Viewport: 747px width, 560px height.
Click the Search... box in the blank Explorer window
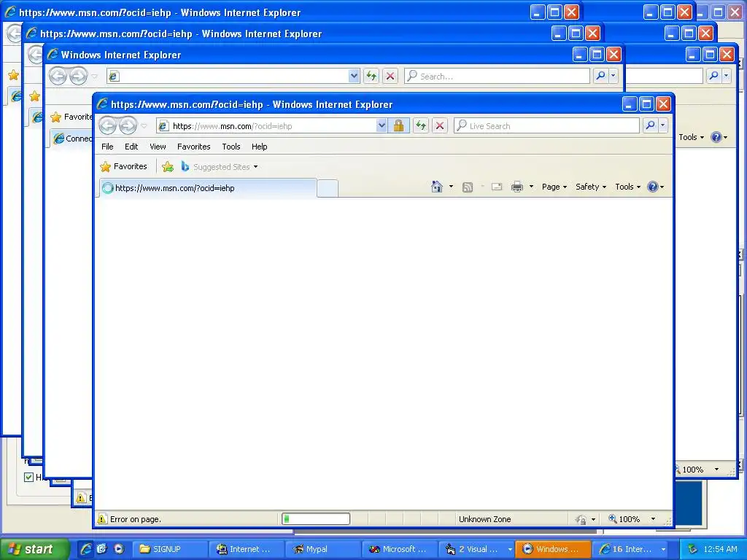[x=497, y=76]
